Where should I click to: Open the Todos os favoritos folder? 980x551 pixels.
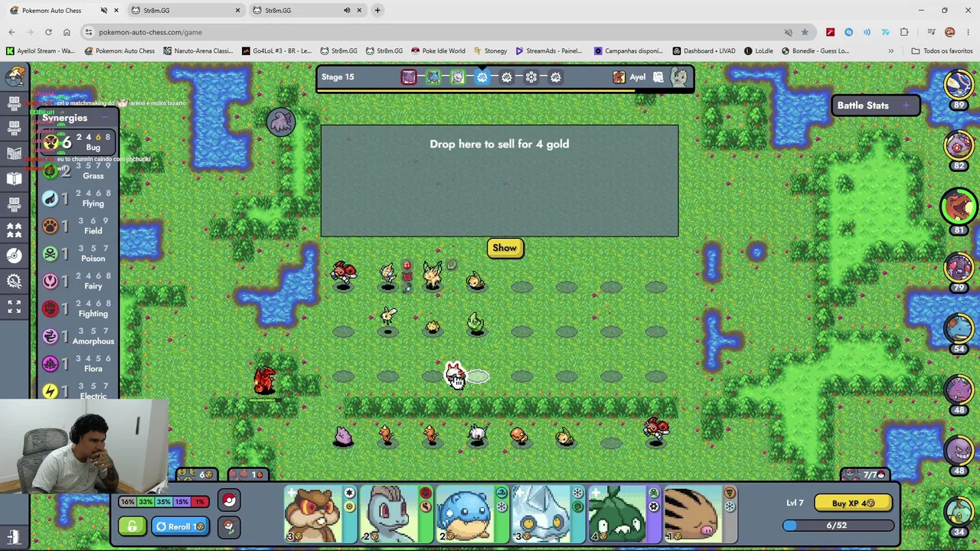click(x=942, y=51)
